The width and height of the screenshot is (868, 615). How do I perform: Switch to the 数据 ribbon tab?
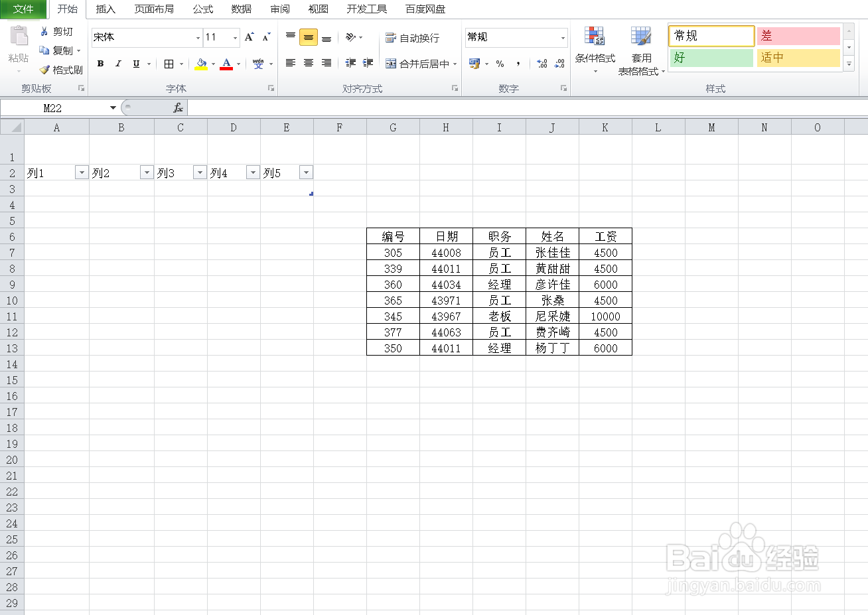coord(240,9)
